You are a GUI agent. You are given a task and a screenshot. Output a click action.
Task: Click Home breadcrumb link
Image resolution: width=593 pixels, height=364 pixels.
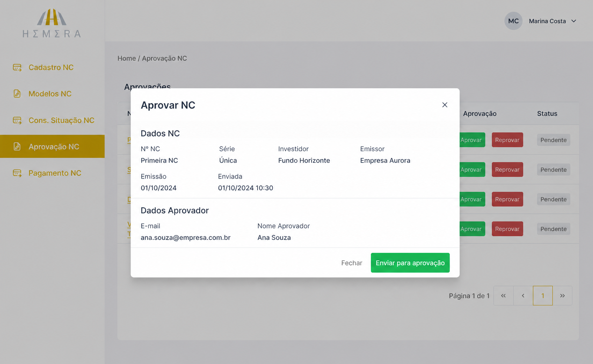click(127, 59)
